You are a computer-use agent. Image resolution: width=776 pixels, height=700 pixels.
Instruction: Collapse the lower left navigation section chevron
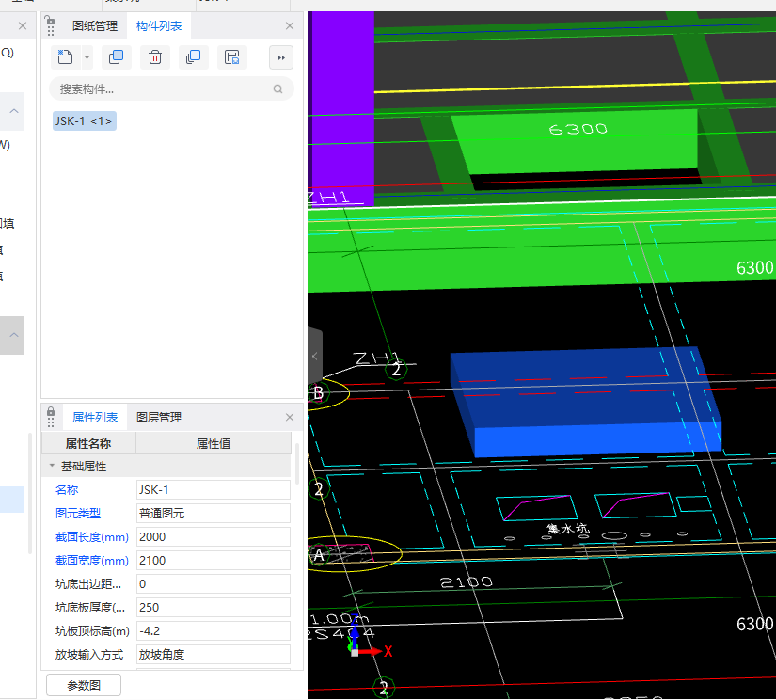point(14,335)
